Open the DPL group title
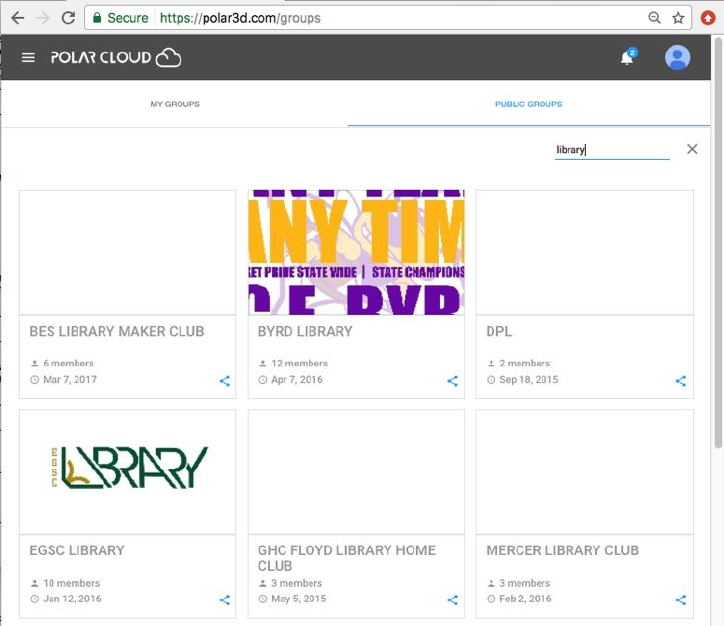 click(x=499, y=331)
